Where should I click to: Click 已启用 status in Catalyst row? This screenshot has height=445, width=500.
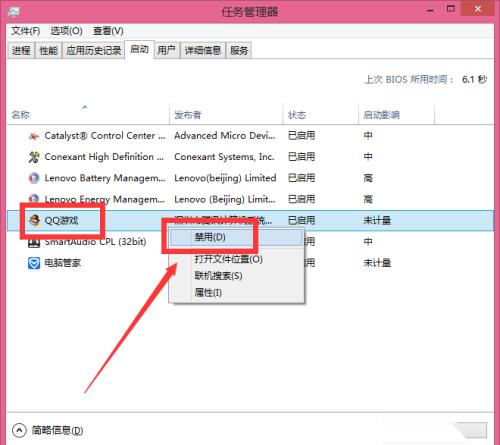pos(301,136)
